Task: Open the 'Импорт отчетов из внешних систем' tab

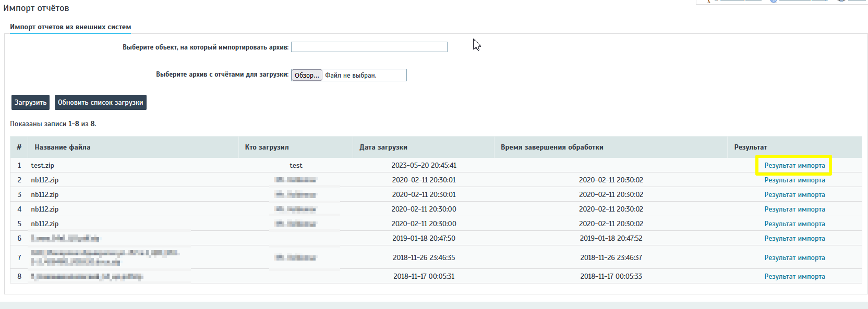Action: (70, 27)
